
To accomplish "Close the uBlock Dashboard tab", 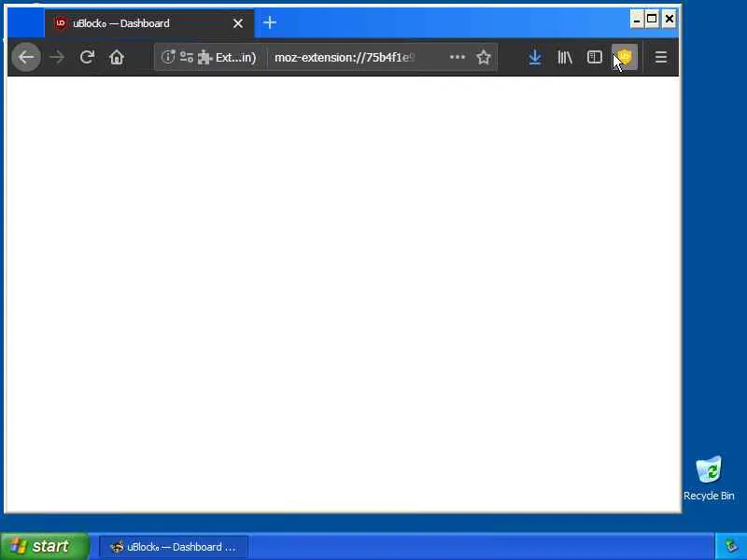I will point(238,23).
